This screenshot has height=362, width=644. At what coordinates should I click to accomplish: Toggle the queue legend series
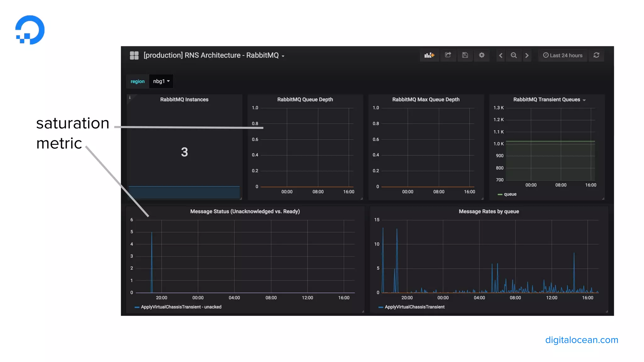coord(510,194)
